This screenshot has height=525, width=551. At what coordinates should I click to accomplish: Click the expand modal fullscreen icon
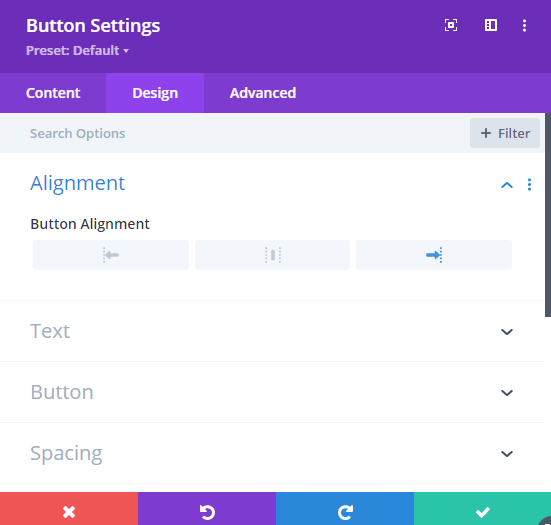(x=451, y=25)
